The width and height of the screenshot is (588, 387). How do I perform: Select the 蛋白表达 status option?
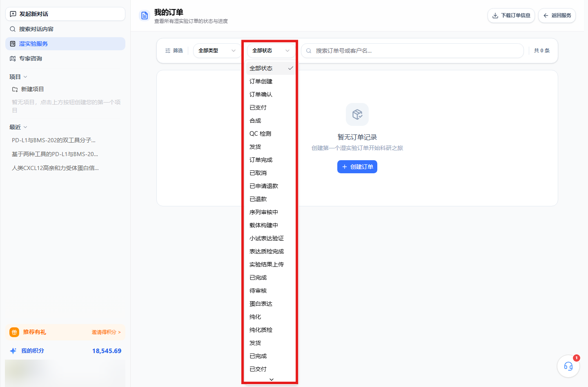click(x=272, y=304)
